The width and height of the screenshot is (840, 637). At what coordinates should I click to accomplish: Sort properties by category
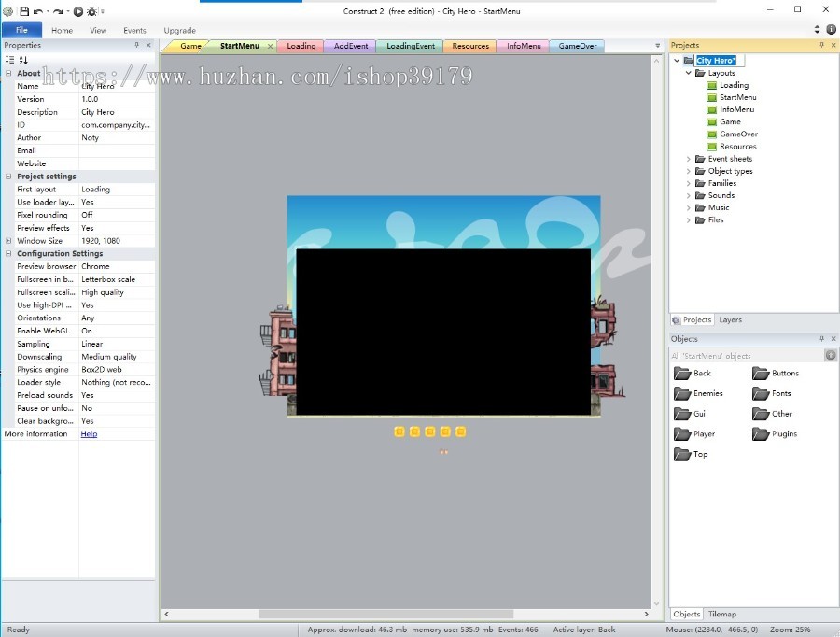point(10,60)
